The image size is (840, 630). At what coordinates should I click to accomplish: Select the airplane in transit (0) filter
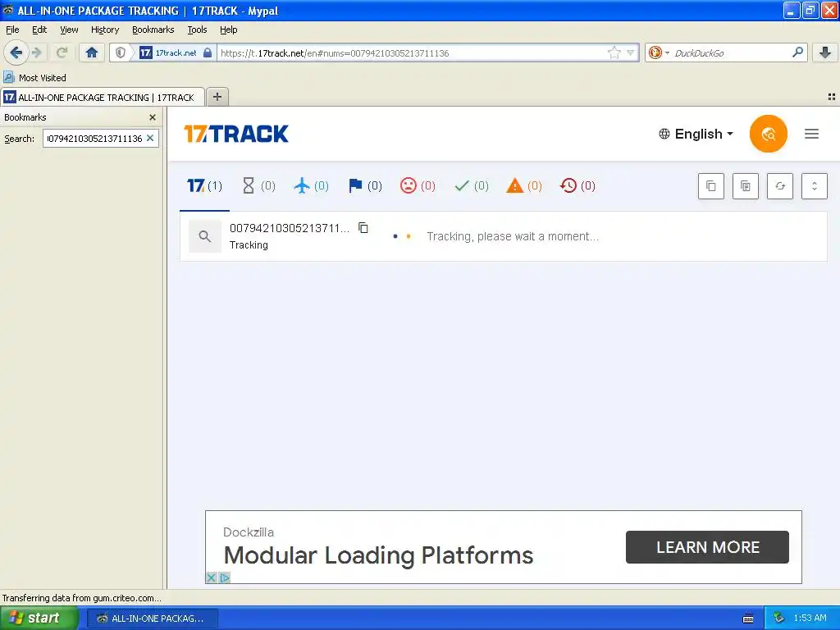pyautogui.click(x=311, y=186)
